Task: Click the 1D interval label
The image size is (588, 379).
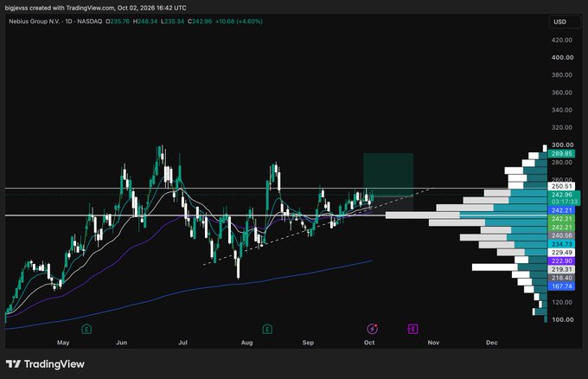Action: (x=68, y=22)
